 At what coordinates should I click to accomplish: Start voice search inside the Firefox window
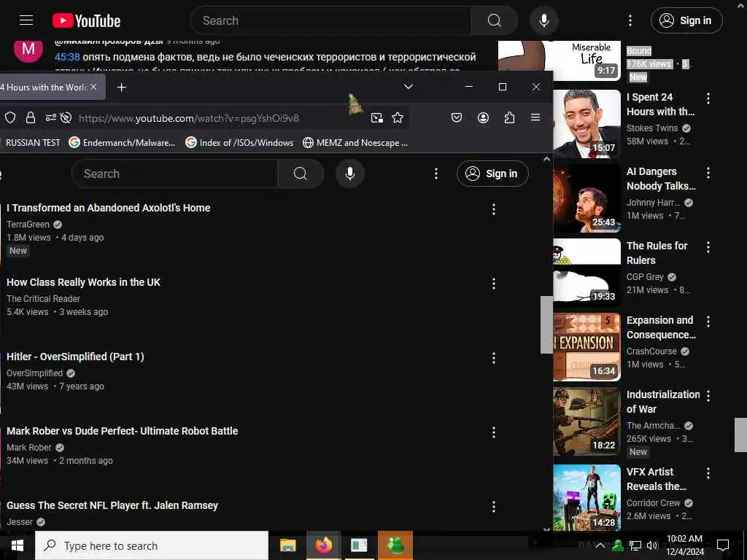[x=349, y=174]
